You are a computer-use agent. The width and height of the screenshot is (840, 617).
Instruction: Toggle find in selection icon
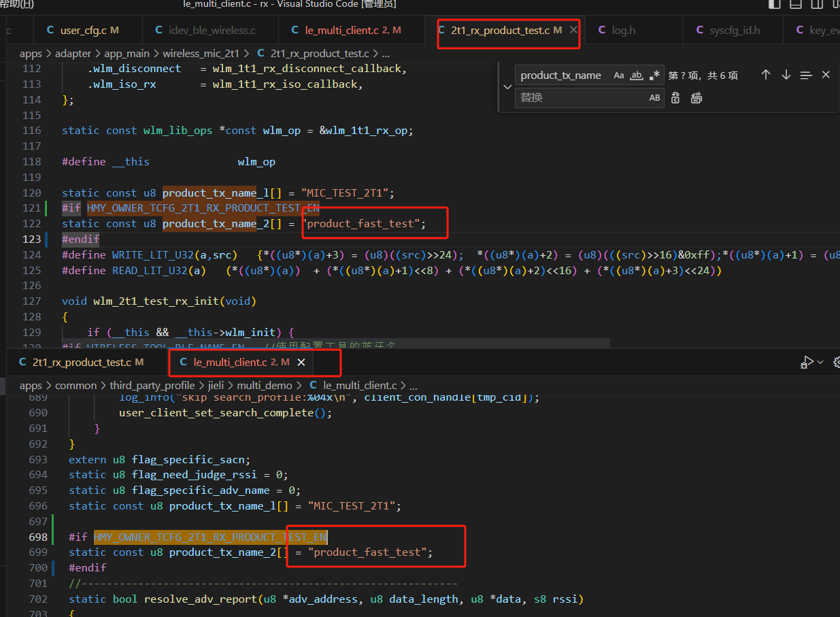pyautogui.click(x=806, y=75)
